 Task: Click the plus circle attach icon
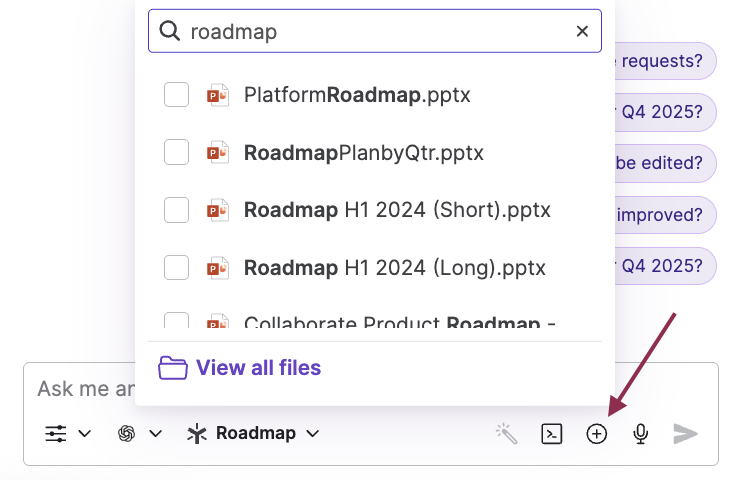(x=596, y=433)
